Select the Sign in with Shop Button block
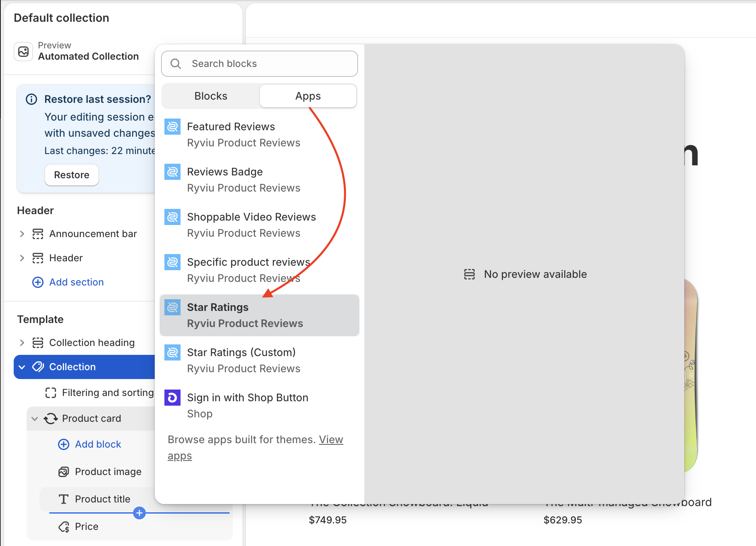Screen dimensions: 756x546 [x=260, y=406]
